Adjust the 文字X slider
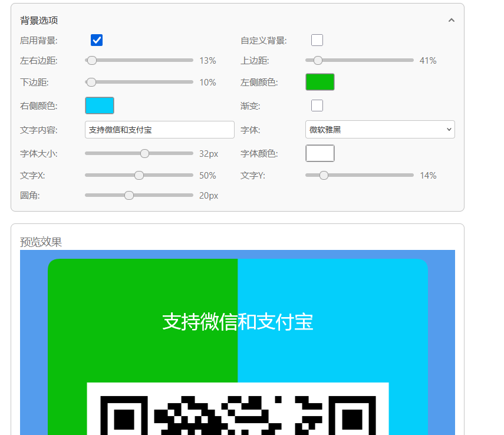Viewport: 504px width, 435px height. click(139, 175)
